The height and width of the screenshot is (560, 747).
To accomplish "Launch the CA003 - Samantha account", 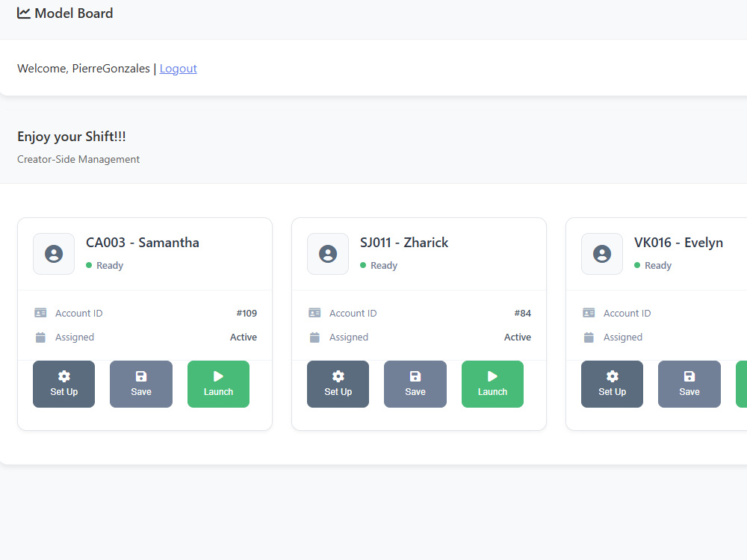I will [x=218, y=384].
